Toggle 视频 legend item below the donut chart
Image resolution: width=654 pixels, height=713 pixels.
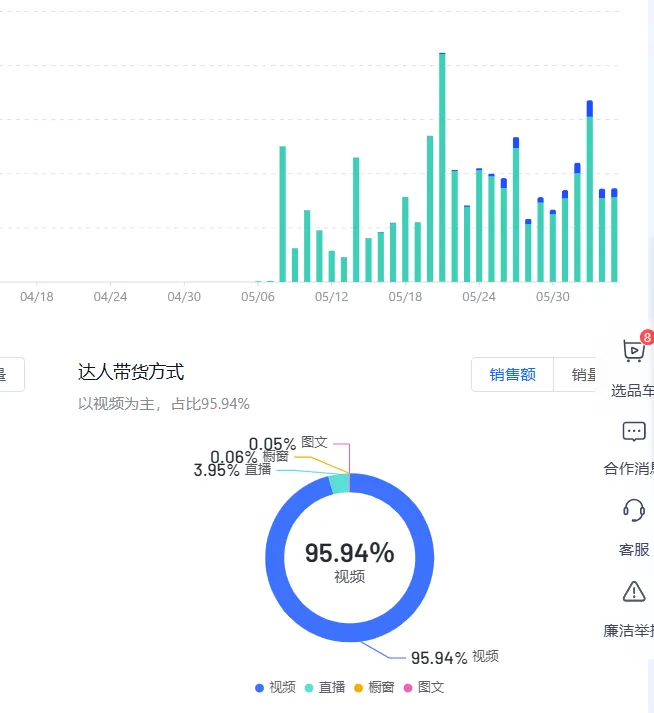pyautogui.click(x=276, y=687)
